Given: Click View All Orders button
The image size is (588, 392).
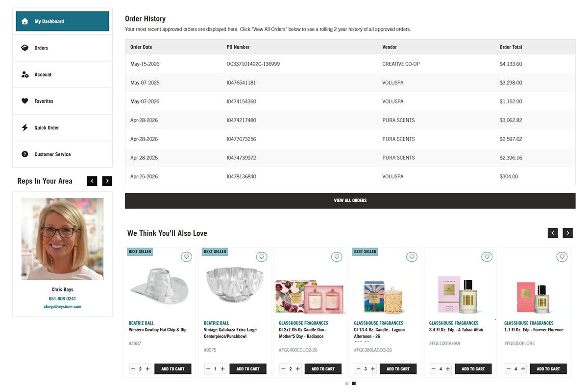Looking at the screenshot, I should click(x=350, y=200).
